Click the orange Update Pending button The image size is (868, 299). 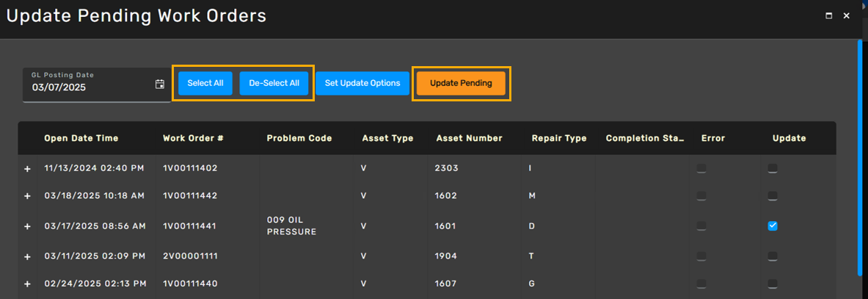click(461, 83)
